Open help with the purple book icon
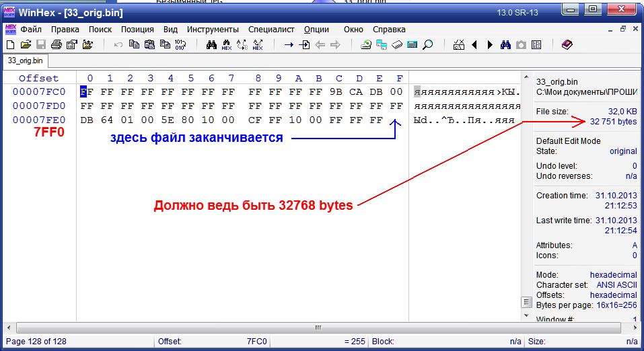The width and height of the screenshot is (644, 351). tap(567, 45)
